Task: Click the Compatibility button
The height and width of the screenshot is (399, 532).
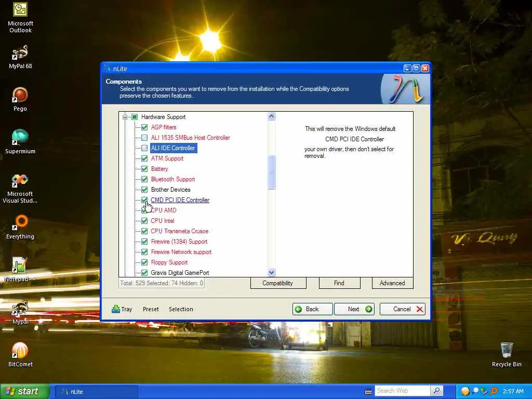Action: pos(278,283)
